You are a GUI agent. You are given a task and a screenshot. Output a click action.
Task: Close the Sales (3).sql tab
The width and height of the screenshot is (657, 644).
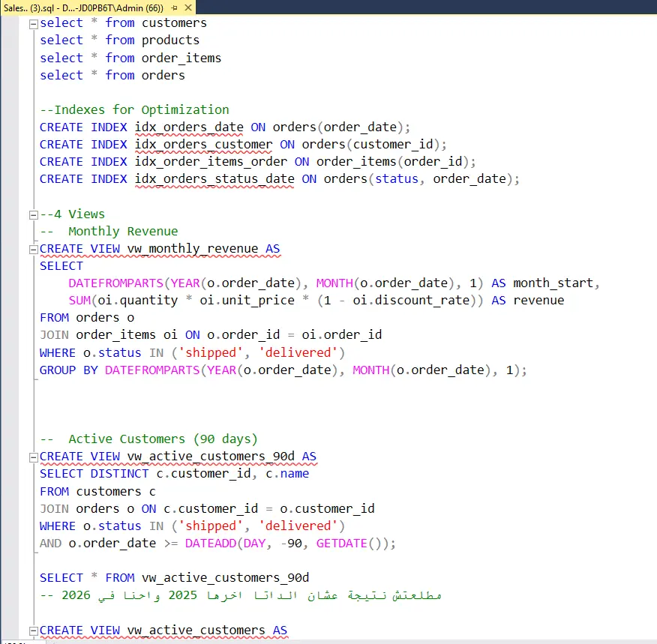[188, 7]
